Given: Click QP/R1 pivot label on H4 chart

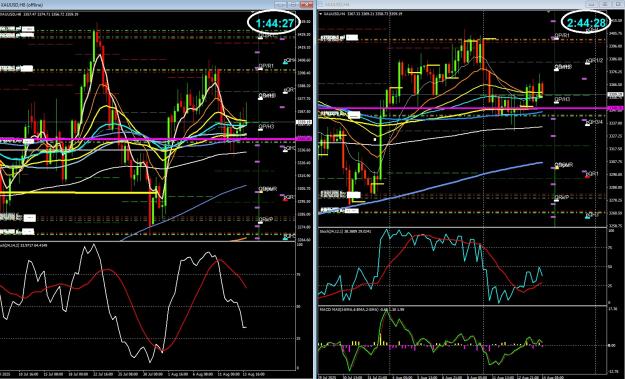Looking at the screenshot, I should click(562, 35).
